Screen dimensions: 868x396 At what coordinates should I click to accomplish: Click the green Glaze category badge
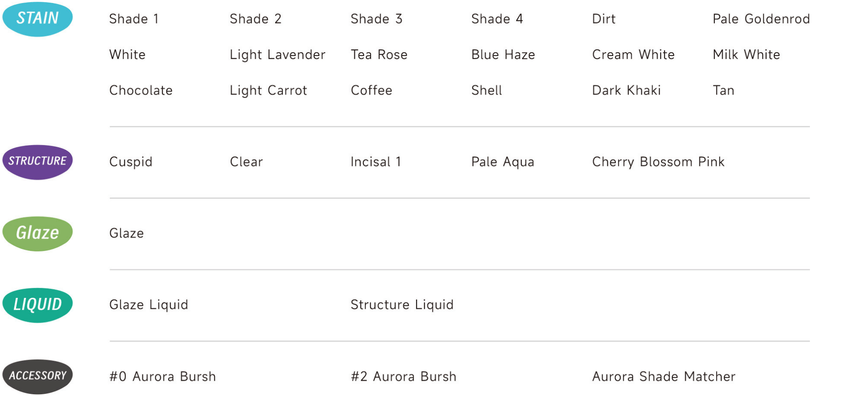38,234
